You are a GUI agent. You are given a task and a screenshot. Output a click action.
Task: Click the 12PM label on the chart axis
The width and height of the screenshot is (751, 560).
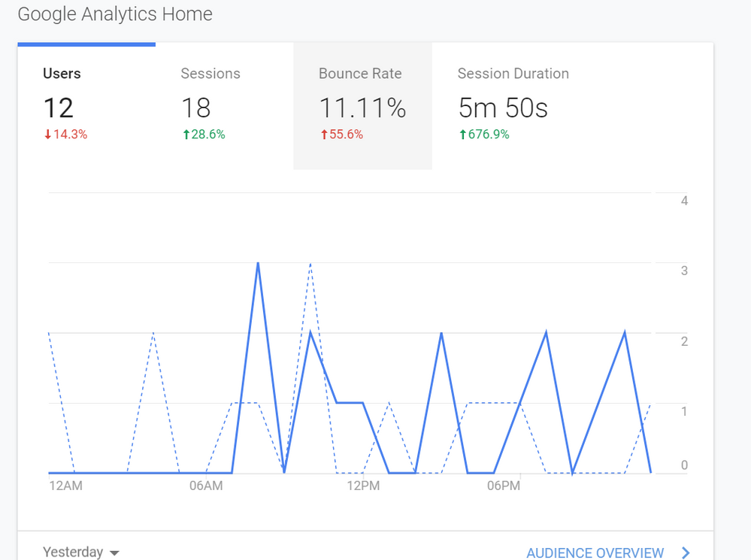click(363, 486)
